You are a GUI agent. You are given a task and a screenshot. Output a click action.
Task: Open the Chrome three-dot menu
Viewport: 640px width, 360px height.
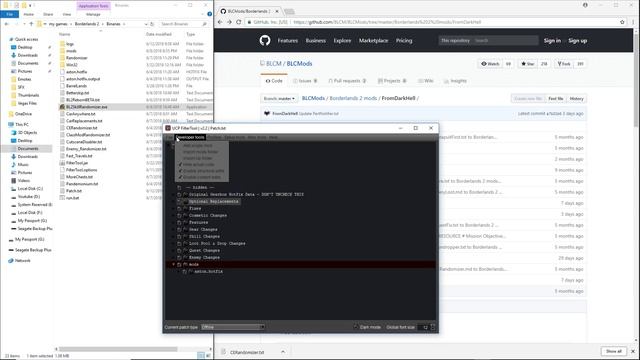633,22
